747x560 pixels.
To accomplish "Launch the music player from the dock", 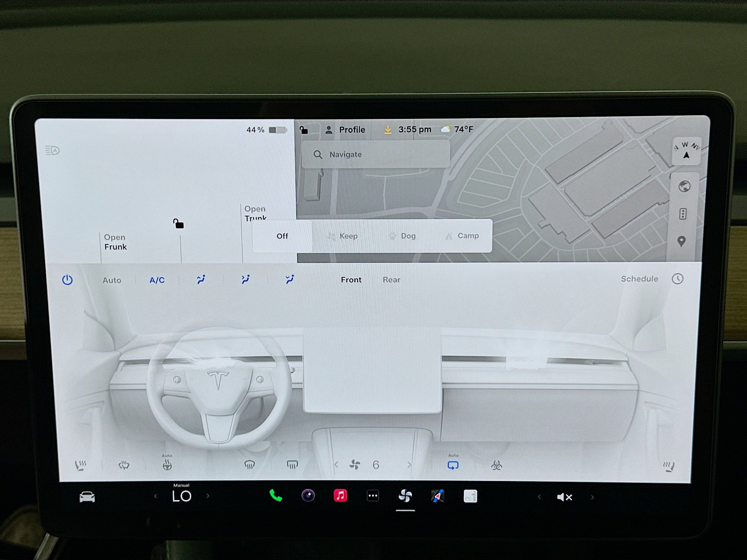I will pos(340,496).
